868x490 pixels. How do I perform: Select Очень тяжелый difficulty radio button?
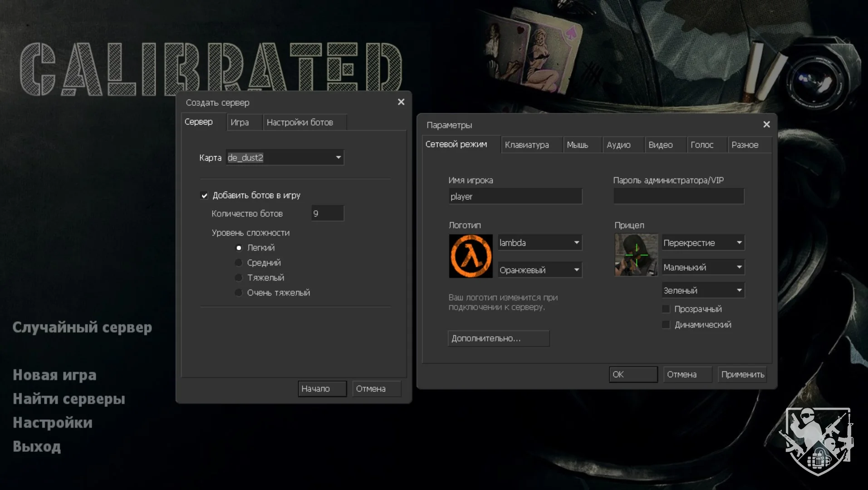point(239,293)
